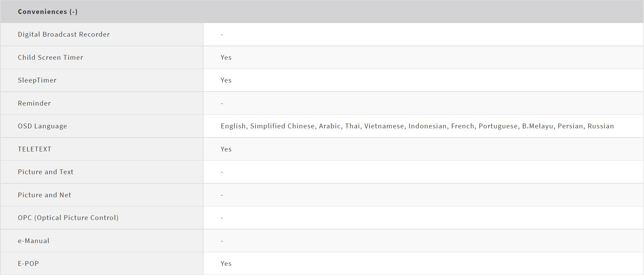Viewport: 644px width, 275px height.
Task: Select the Yes value for TELETEXT
Action: coord(226,149)
